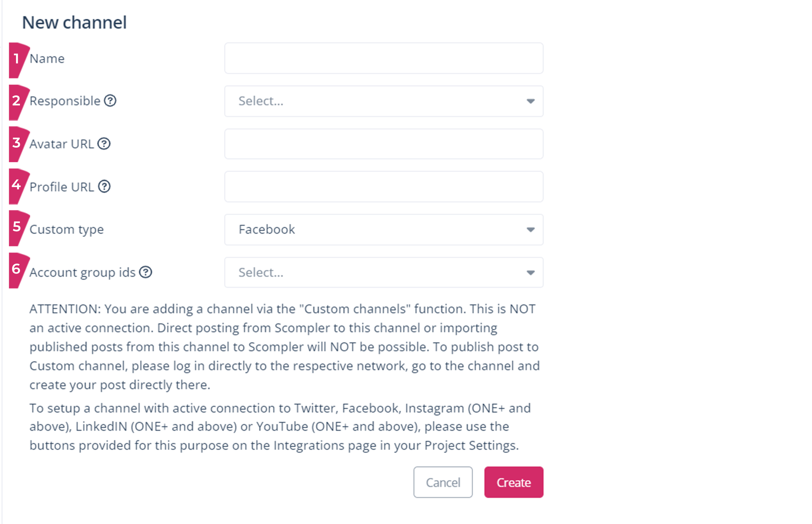Click the help icon next to Responsible
Image resolution: width=812 pixels, height=524 pixels.
(x=110, y=101)
